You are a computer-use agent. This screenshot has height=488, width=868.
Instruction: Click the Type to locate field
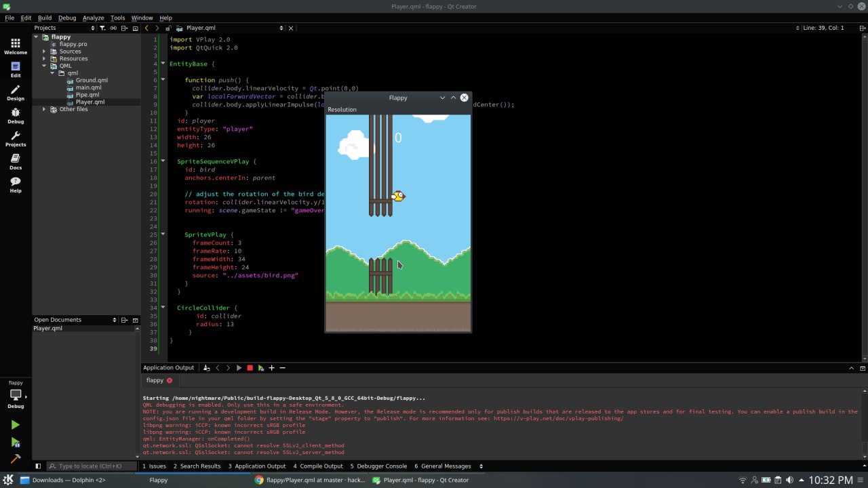point(91,466)
